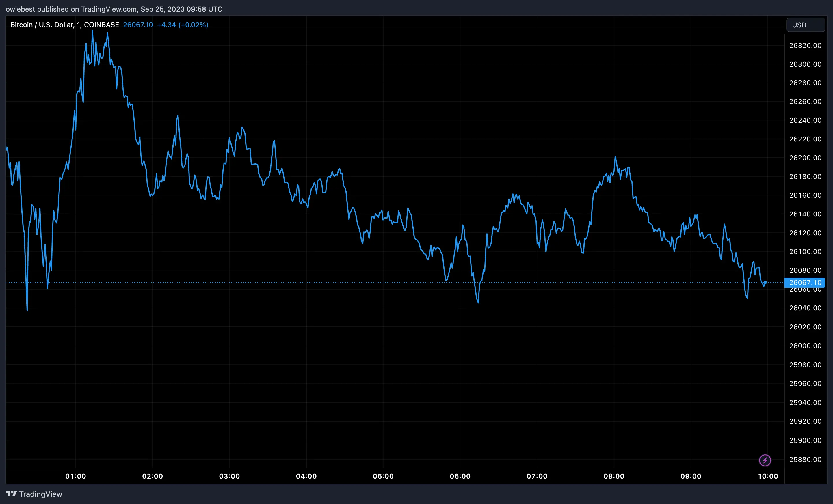Click the 05:00 time axis label
Image resolution: width=833 pixels, height=504 pixels.
[x=384, y=476]
